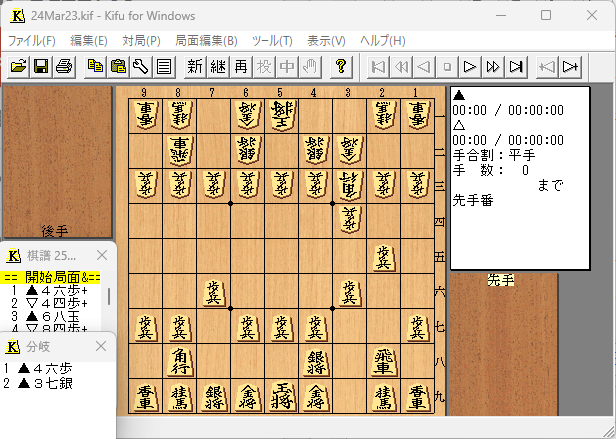Image resolution: width=616 pixels, height=439 pixels.
Task: Jump to the last move
Action: click(x=516, y=66)
